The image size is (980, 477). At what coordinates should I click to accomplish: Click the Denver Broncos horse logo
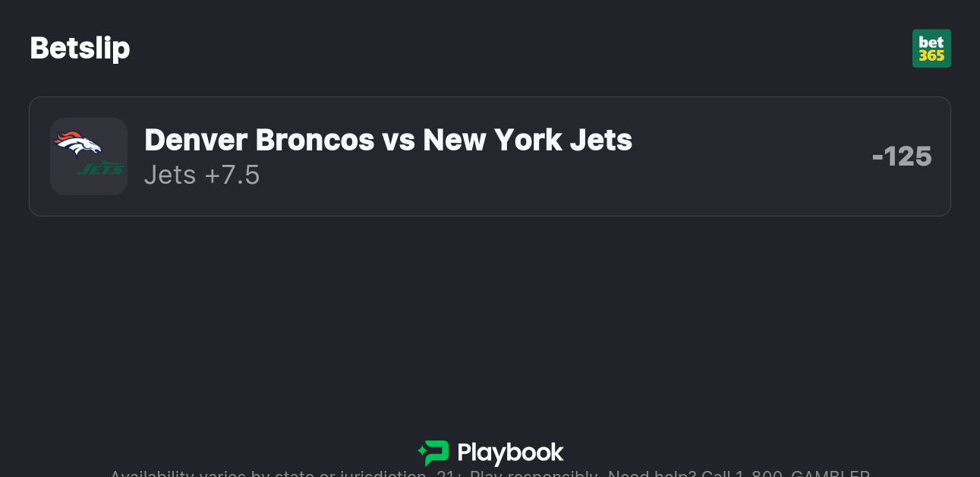[77, 142]
